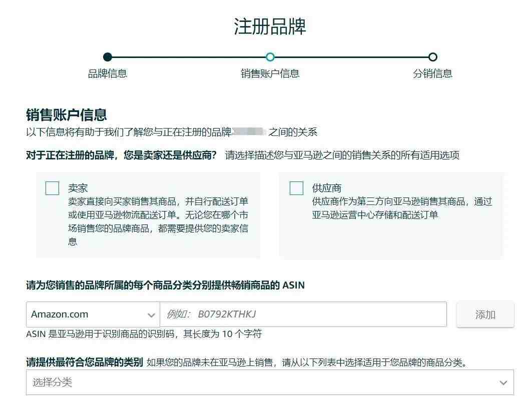Image resolution: width=532 pixels, height=419 pixels.
Task: Click the 对于正在注册的品牌 question text
Action: click(121, 155)
